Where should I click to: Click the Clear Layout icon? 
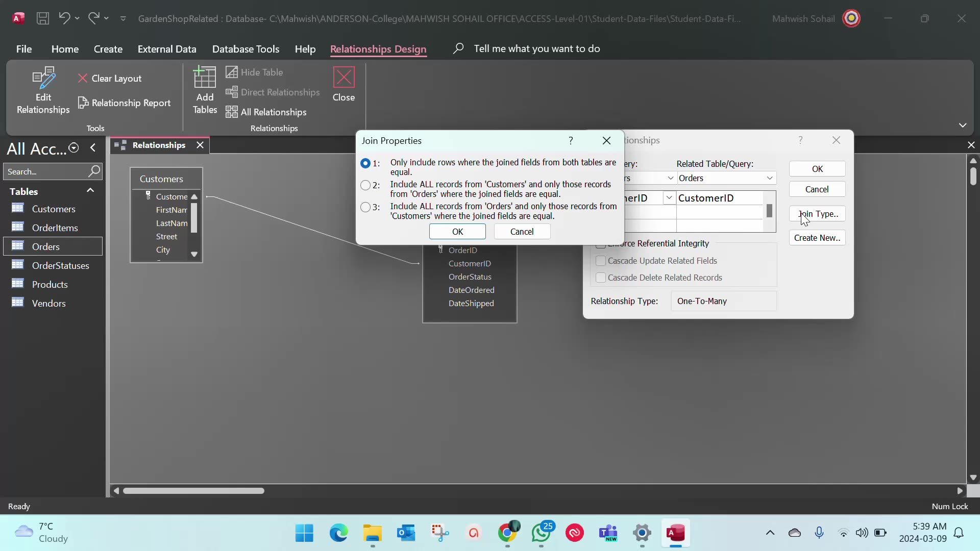[x=83, y=79]
